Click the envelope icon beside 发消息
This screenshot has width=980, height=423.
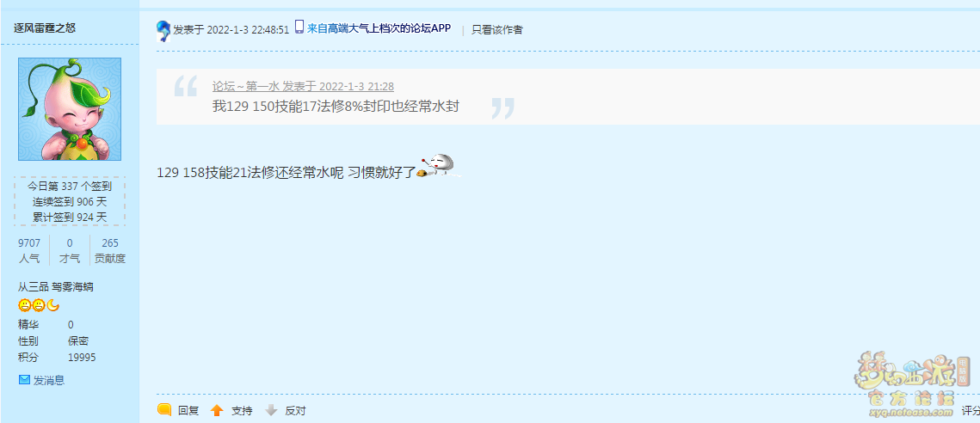[24, 380]
